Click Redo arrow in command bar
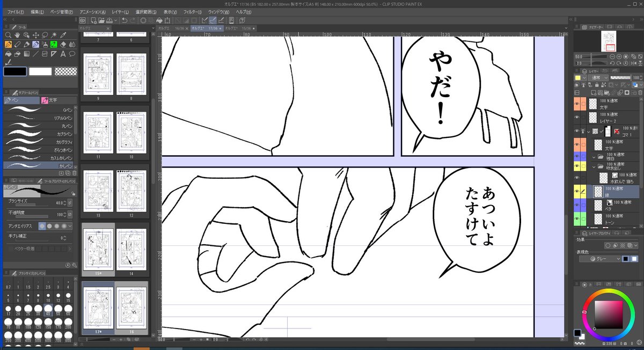This screenshot has width=644, height=350. tap(133, 20)
